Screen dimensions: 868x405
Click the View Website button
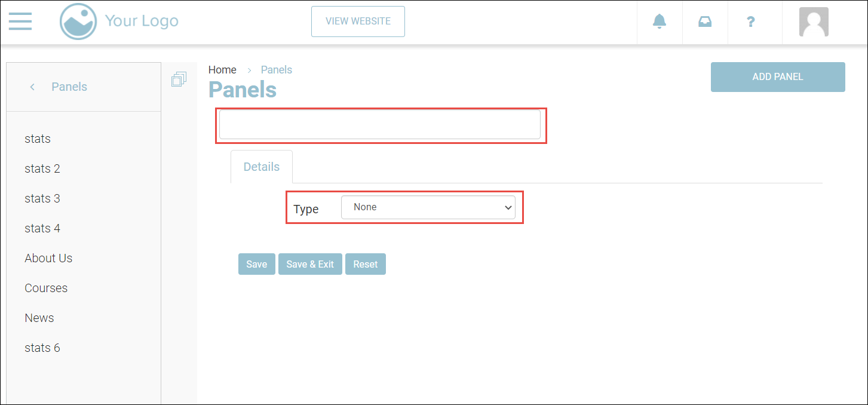pos(358,22)
